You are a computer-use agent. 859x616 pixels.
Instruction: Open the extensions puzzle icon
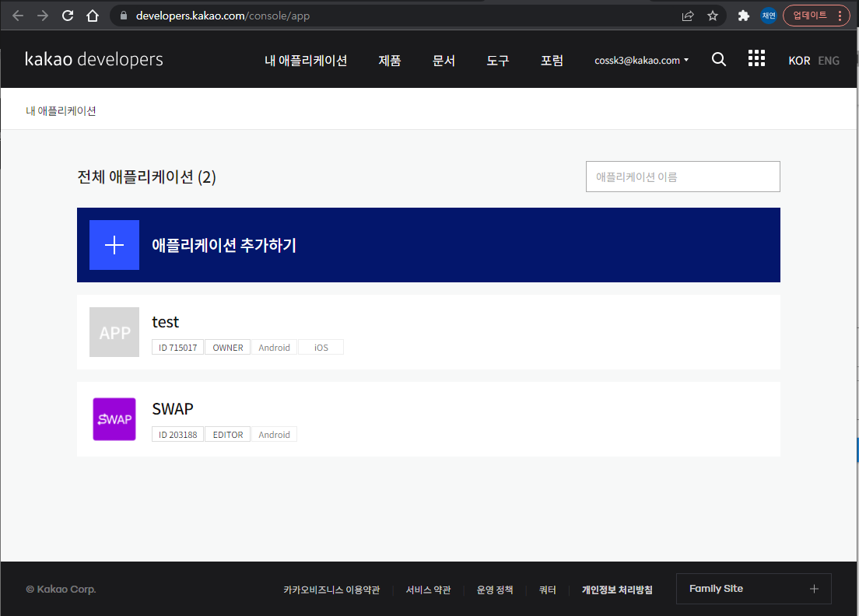coord(743,16)
